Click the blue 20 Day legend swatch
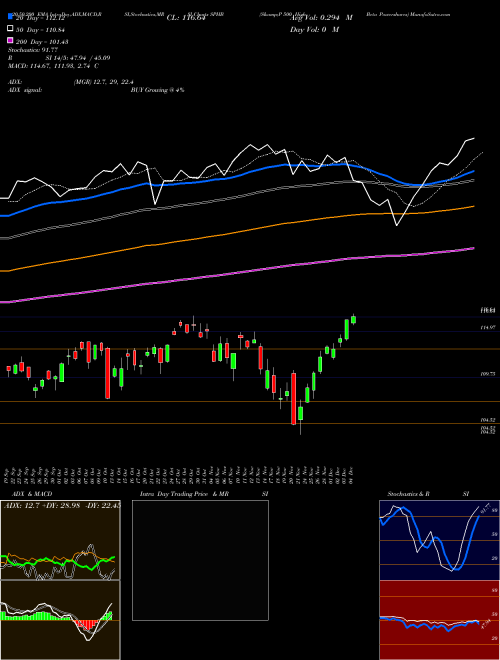500x660 pixels. click(x=10, y=17)
